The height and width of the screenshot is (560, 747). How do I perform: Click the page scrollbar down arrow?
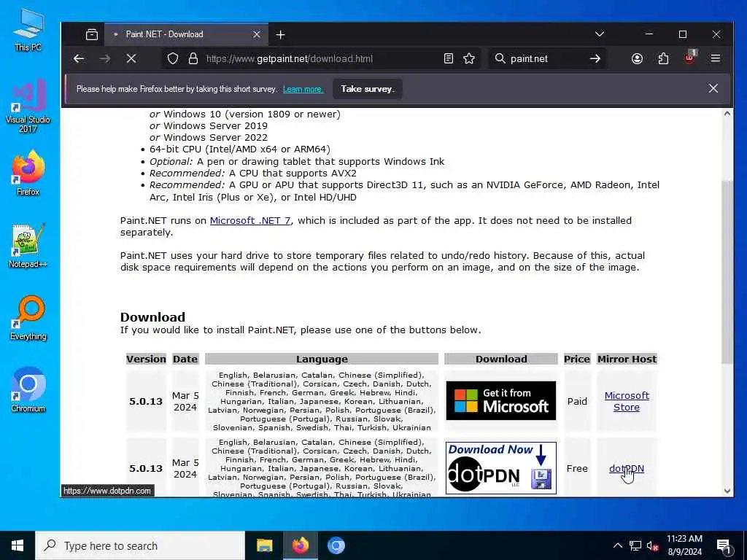coord(727,491)
